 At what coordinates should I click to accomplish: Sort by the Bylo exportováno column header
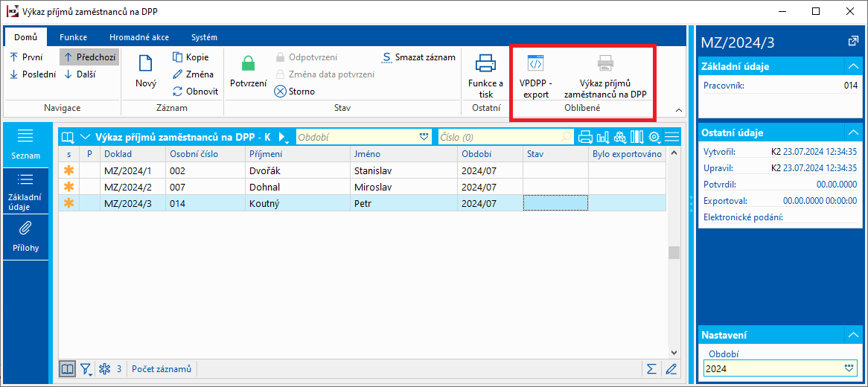[628, 154]
